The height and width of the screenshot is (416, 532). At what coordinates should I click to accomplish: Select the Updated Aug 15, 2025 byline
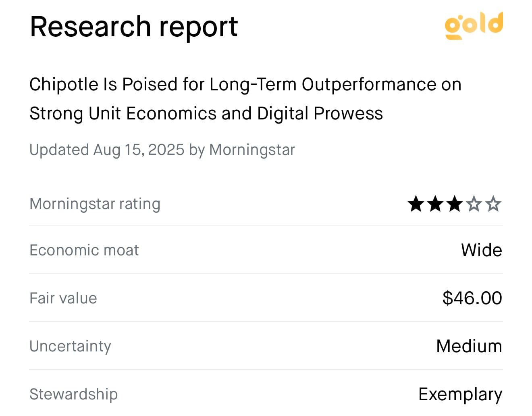pos(162,150)
